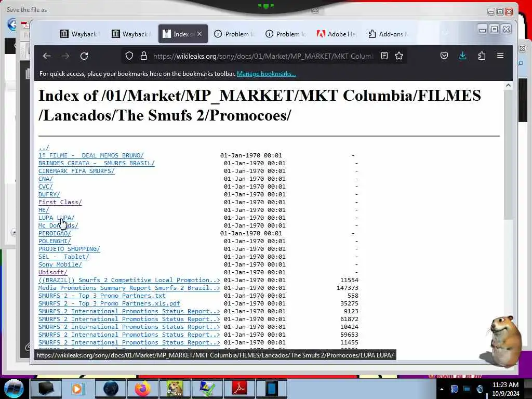
Task: Open CINEMARK FIFA SMURFS folder
Action: tap(76, 171)
